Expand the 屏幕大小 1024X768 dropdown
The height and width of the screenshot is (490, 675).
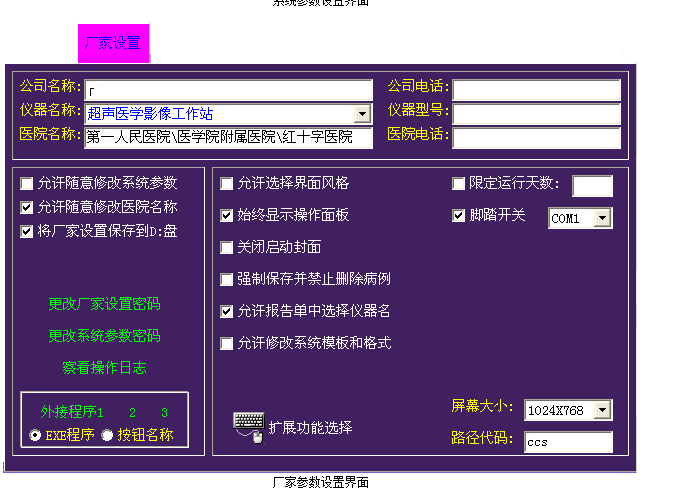coord(602,410)
